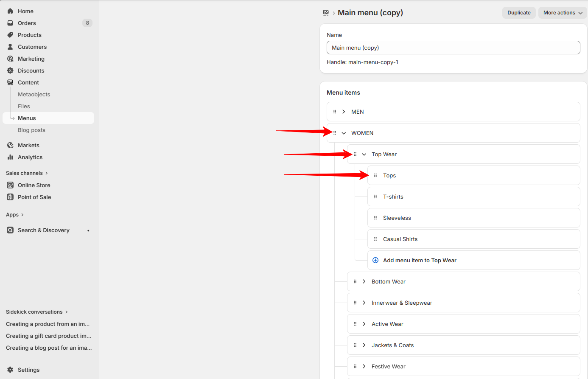Select the T-shirts menu item
Image resolution: width=588 pixels, height=379 pixels.
[x=473, y=197]
